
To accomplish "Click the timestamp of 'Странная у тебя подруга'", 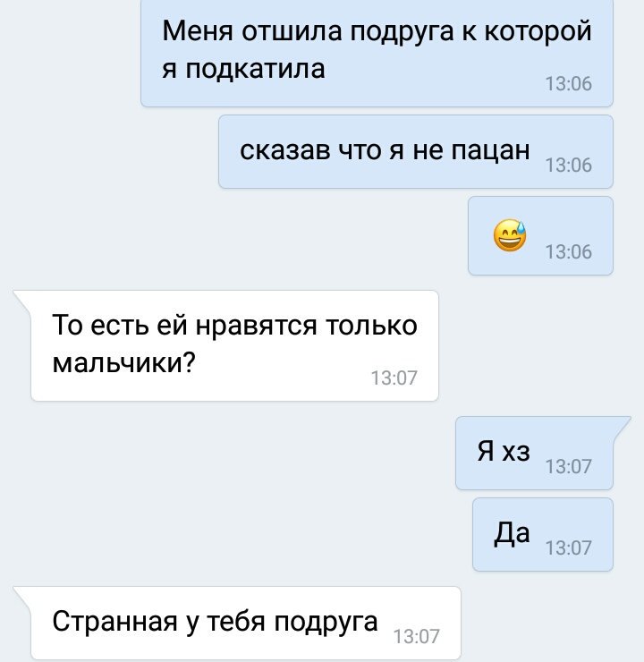I will (x=417, y=637).
